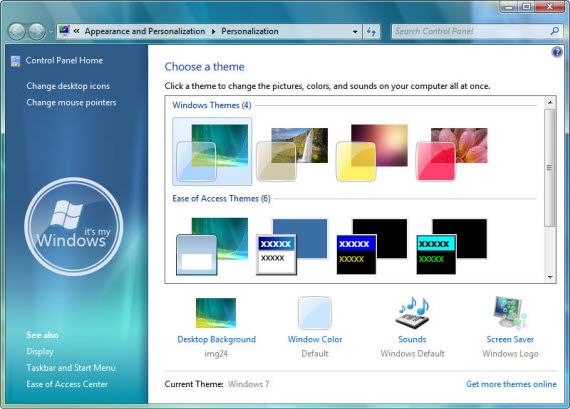570x409 pixels.
Task: Click the 'img24' background name text
Action: point(216,354)
